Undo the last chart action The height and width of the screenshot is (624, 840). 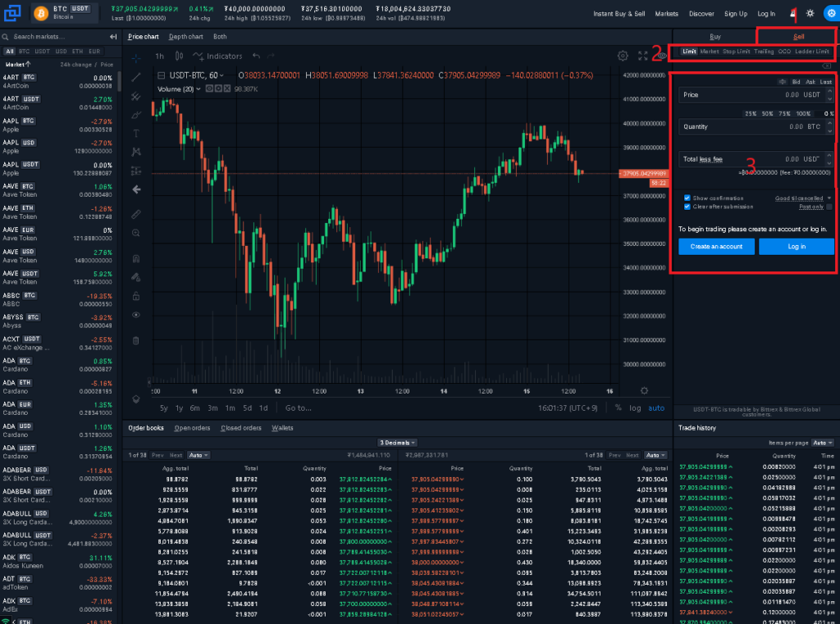[x=256, y=57]
